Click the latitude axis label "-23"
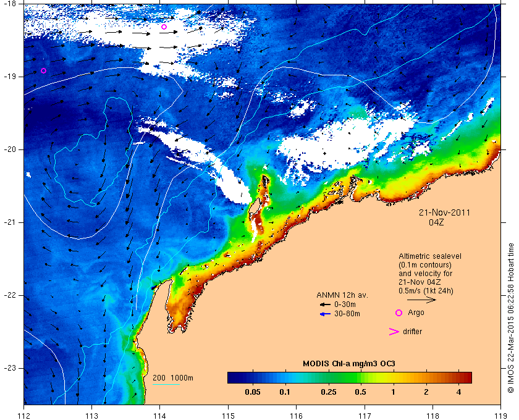Viewport: 519px width, 420px height. point(9,368)
